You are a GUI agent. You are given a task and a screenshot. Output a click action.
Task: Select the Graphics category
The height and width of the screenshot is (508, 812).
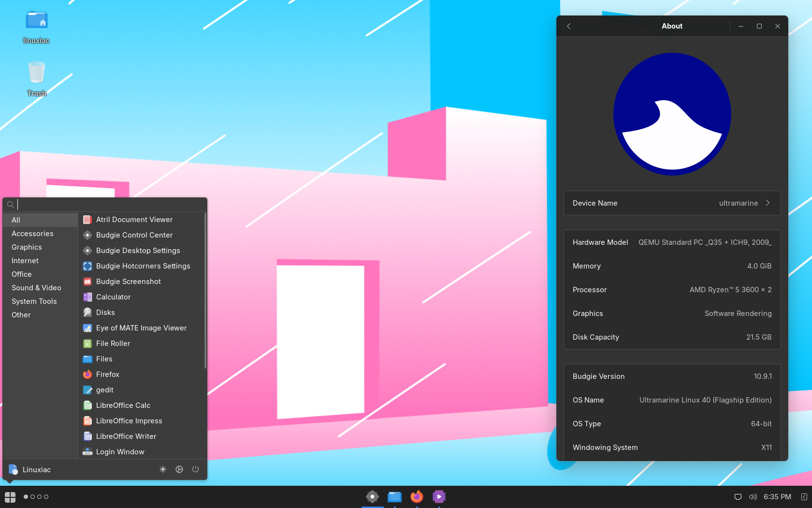(x=41, y=247)
